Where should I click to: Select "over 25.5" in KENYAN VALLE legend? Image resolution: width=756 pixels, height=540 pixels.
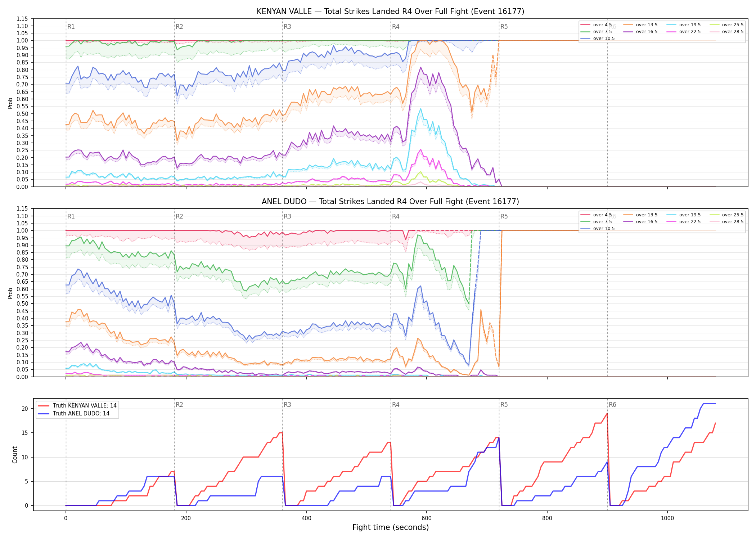(726, 25)
